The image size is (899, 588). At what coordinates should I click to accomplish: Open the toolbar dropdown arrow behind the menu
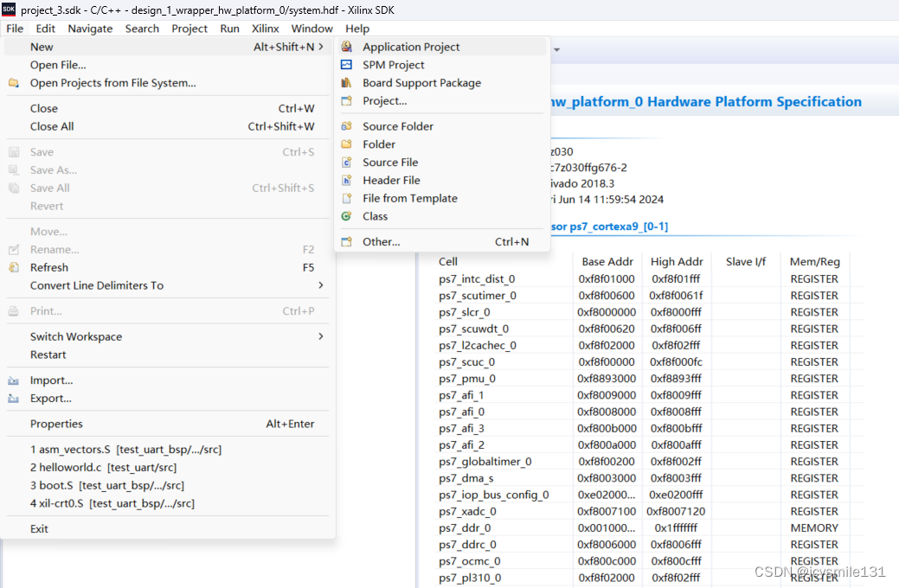pos(556,50)
